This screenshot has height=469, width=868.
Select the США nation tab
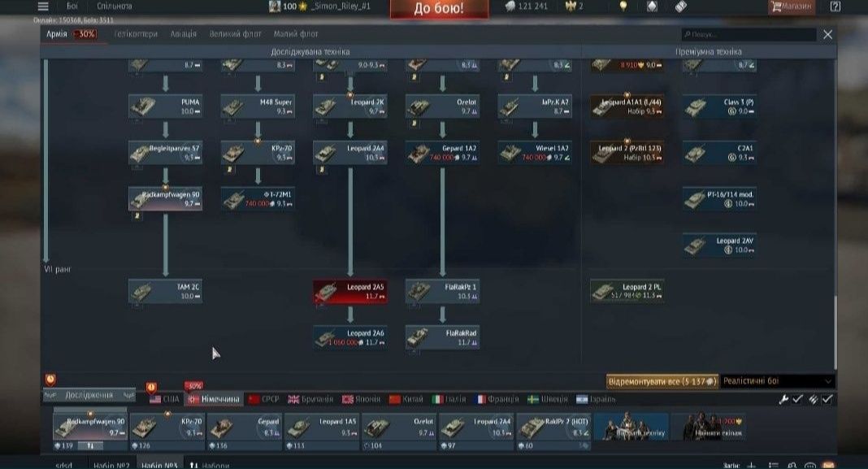164,399
